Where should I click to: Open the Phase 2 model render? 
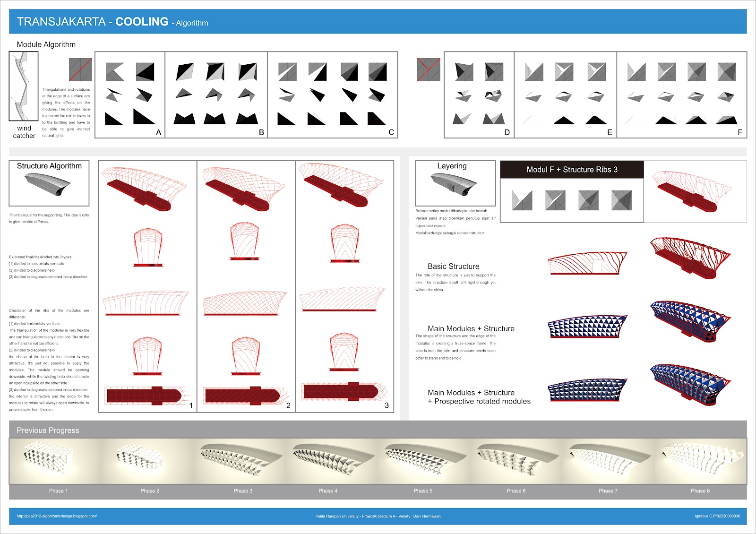click(139, 457)
